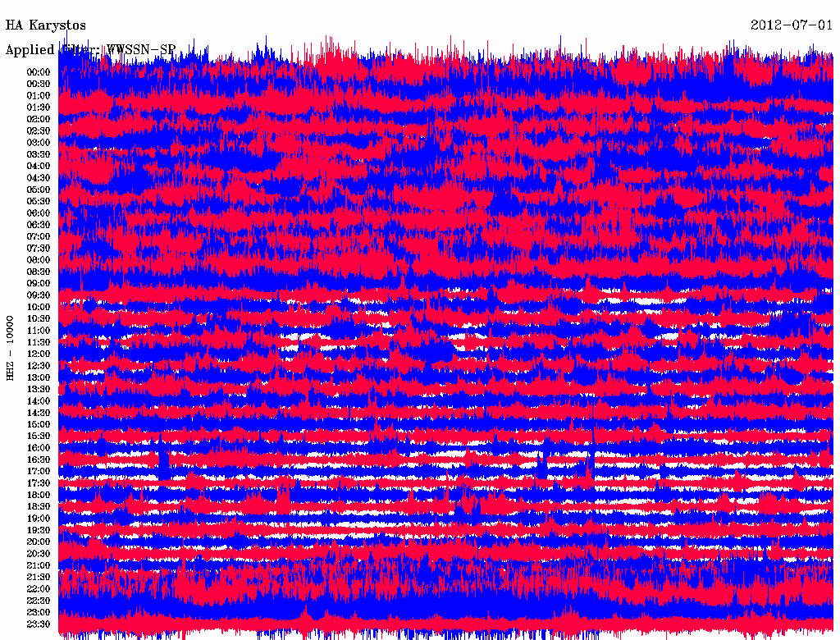The image size is (840, 640).
Task: Click the 21:00 time marker
Action: point(39,566)
